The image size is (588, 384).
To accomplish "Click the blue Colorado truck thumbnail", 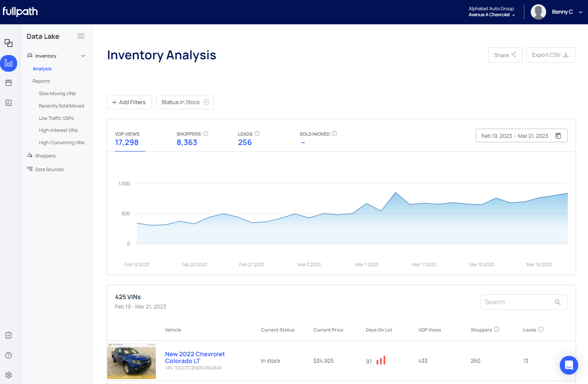I will click(x=132, y=361).
